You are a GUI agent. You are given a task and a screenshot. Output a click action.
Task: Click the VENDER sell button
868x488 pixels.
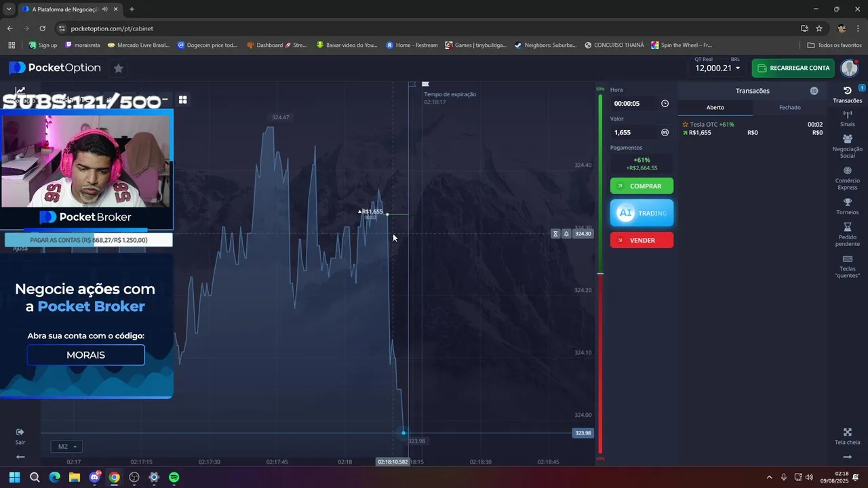642,240
